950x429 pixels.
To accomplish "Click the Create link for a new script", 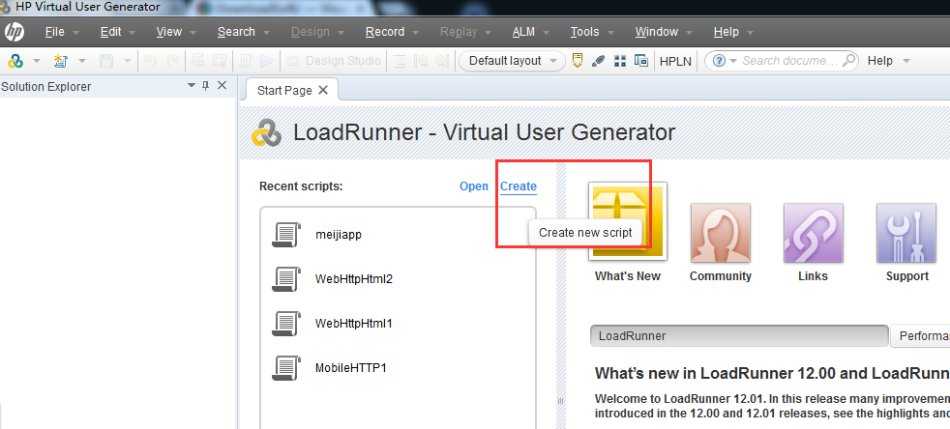I will click(518, 187).
